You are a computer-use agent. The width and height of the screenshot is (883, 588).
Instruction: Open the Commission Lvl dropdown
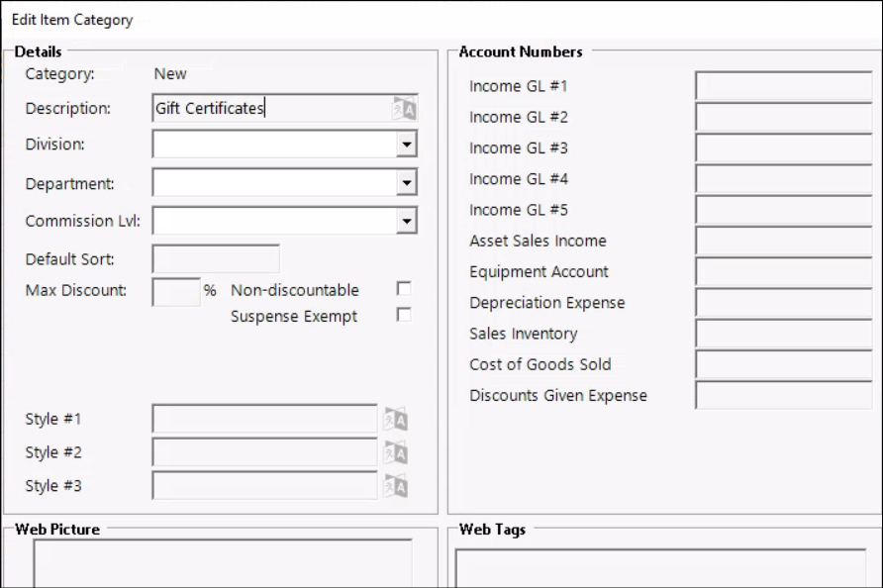[405, 221]
